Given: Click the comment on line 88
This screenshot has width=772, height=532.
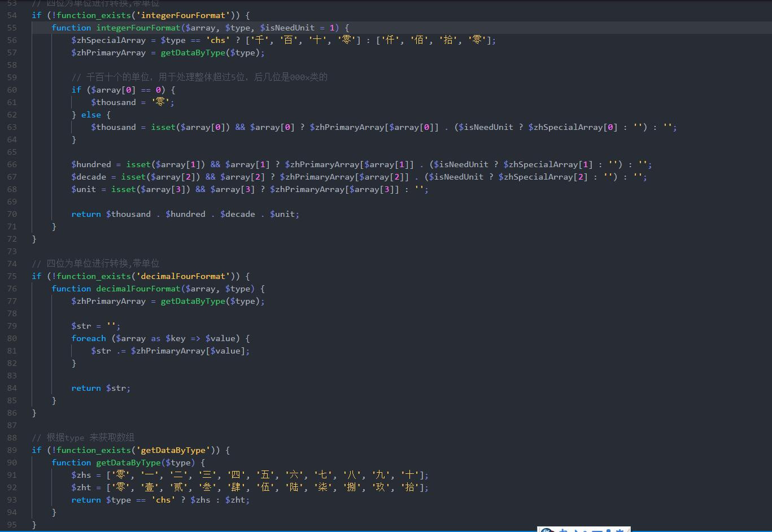Looking at the screenshot, I should pyautogui.click(x=83, y=438).
